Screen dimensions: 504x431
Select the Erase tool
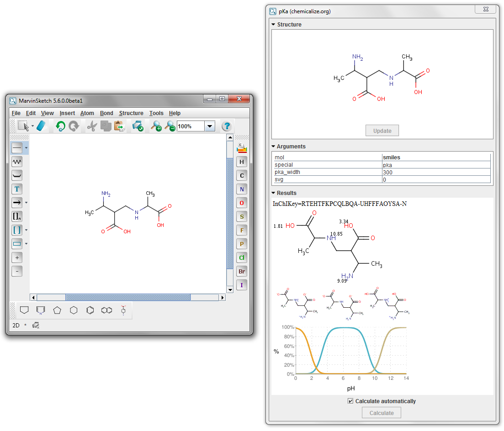point(41,126)
